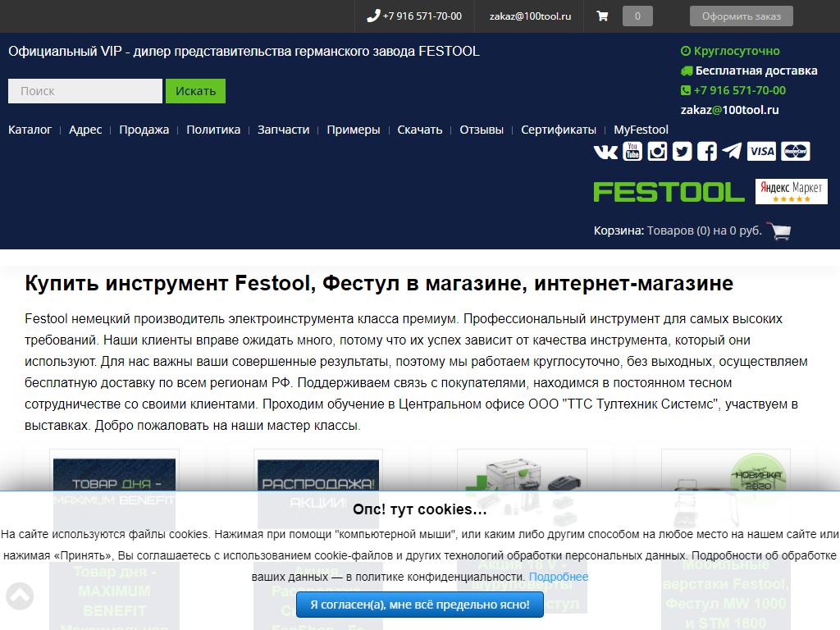Accept cookies with Я согласен(а) button
This screenshot has height=630, width=840.
pos(420,605)
